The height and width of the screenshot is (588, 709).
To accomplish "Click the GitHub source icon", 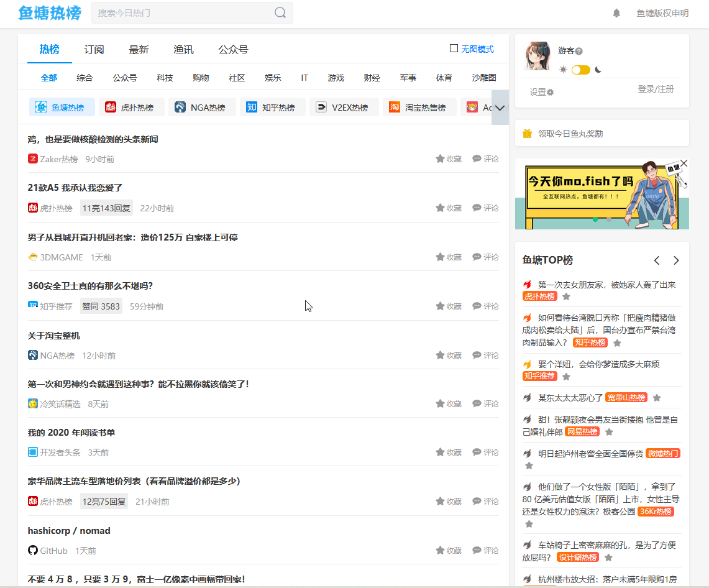I will (x=32, y=551).
